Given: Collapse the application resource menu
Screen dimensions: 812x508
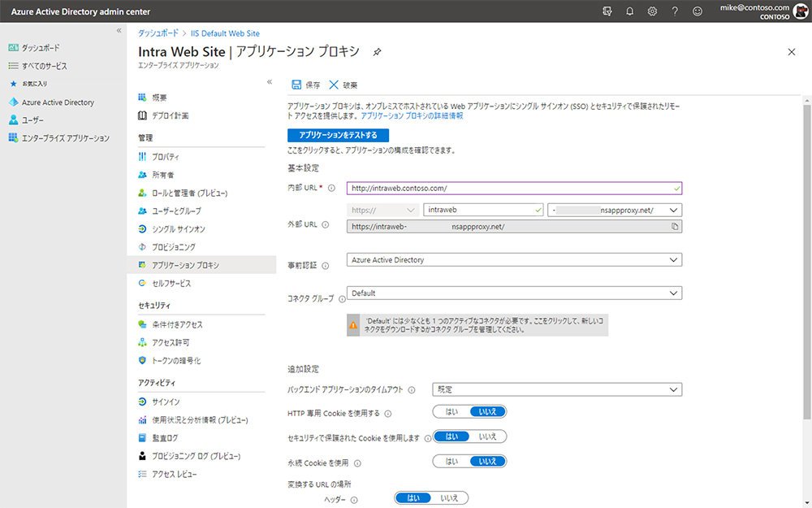Looking at the screenshot, I should [270, 82].
